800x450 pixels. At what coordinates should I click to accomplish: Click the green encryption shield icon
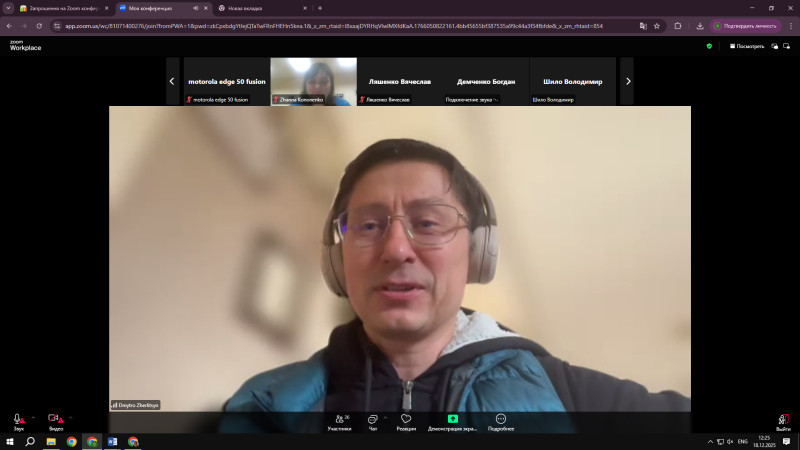click(x=709, y=46)
